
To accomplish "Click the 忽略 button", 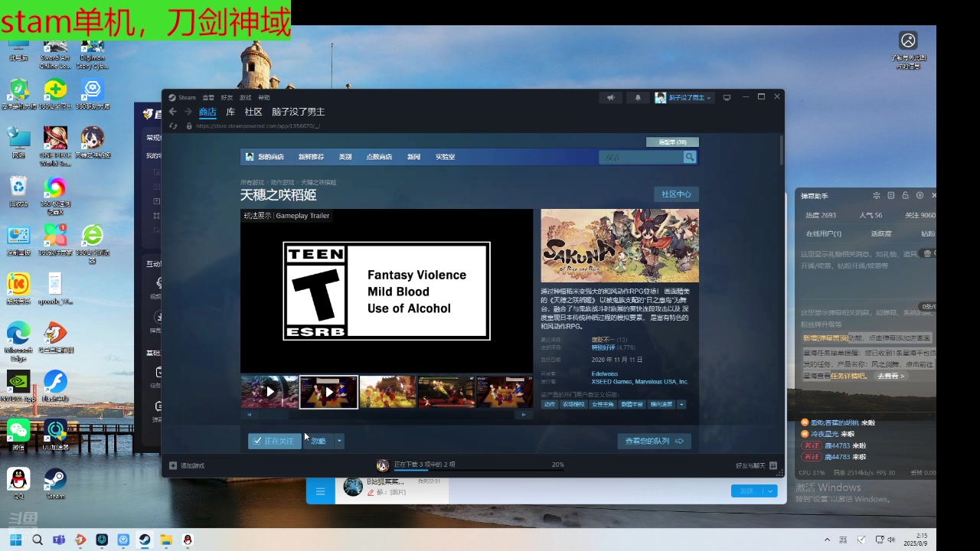I will pos(318,441).
